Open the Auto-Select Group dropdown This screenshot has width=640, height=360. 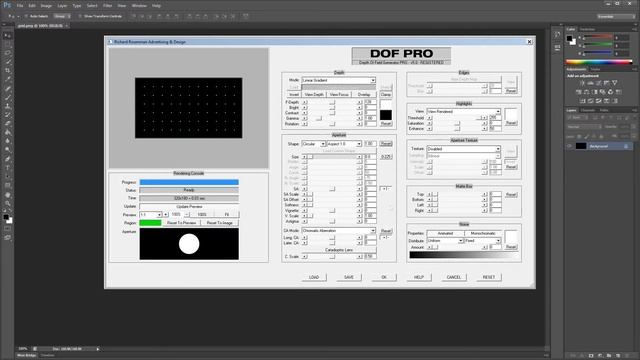click(62, 16)
